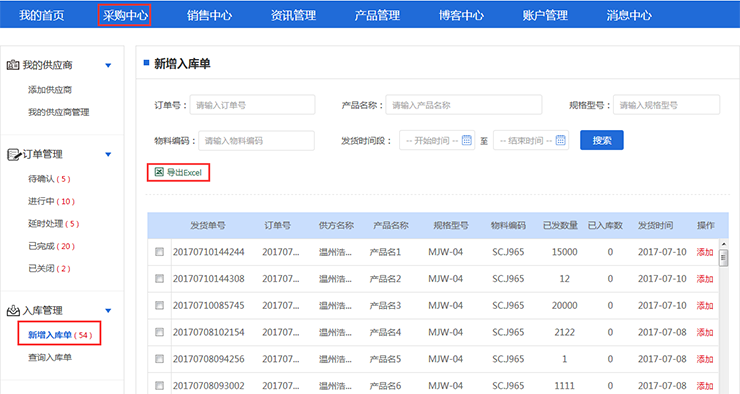Open 我的首页 in top navigation
The width and height of the screenshot is (740, 394).
tap(42, 15)
